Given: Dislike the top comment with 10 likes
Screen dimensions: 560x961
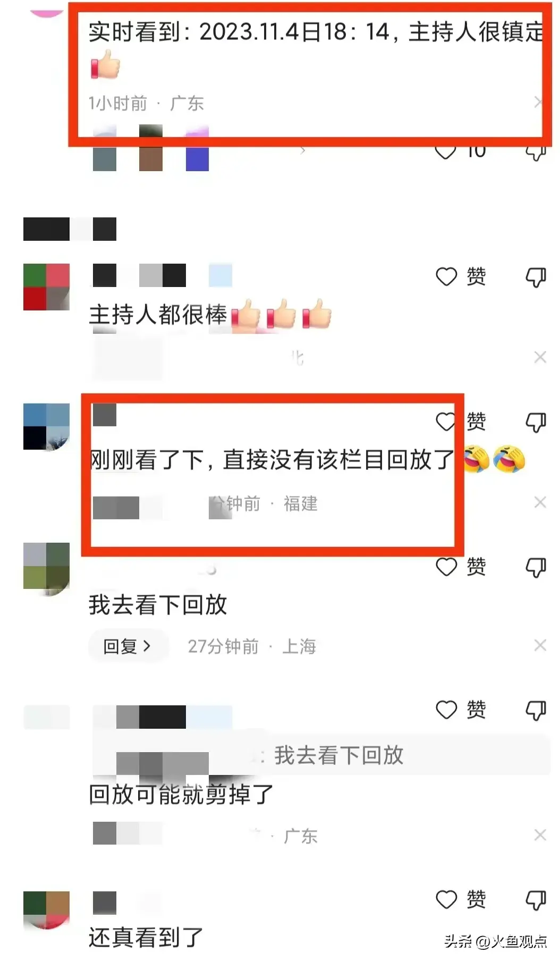Looking at the screenshot, I should tap(536, 152).
